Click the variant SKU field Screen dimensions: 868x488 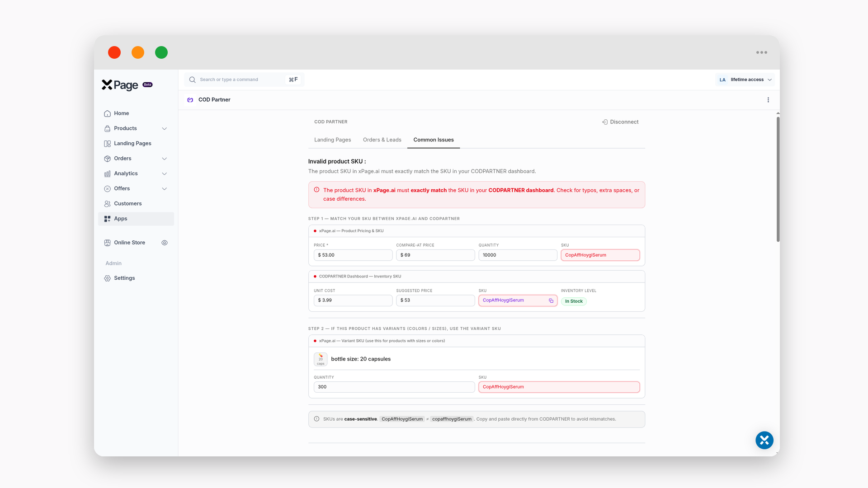(559, 387)
